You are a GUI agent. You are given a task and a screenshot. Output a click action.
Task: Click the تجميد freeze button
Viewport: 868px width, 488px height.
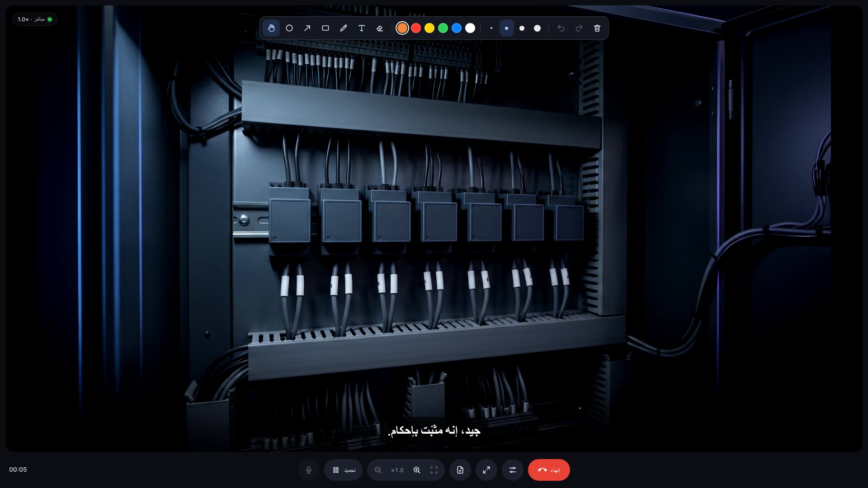(x=344, y=470)
